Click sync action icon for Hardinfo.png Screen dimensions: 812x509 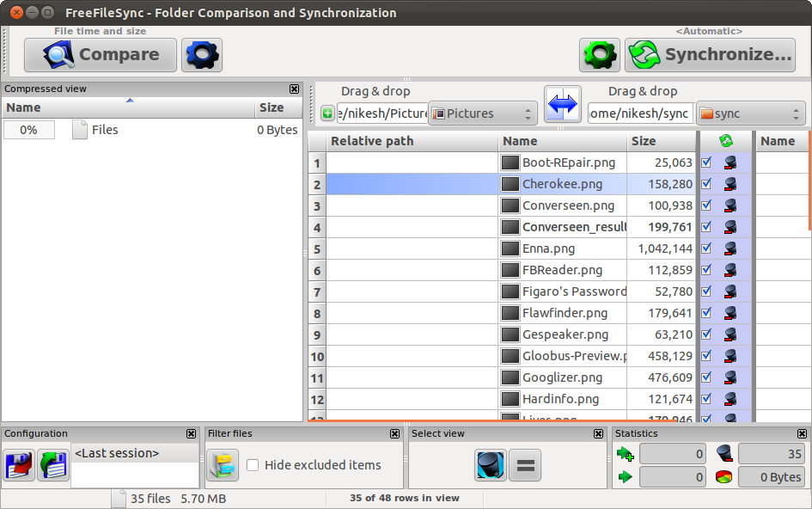(x=730, y=399)
